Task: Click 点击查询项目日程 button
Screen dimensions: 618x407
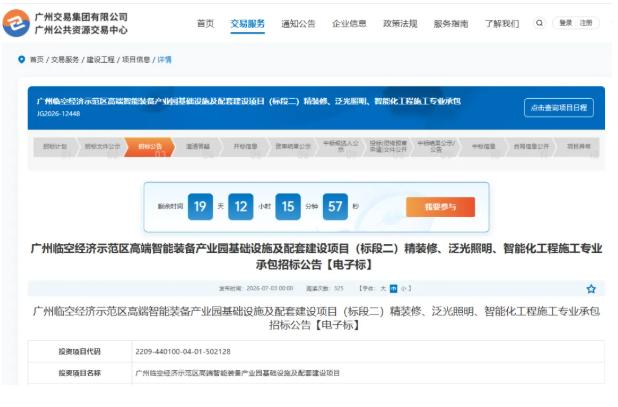Action: point(559,108)
